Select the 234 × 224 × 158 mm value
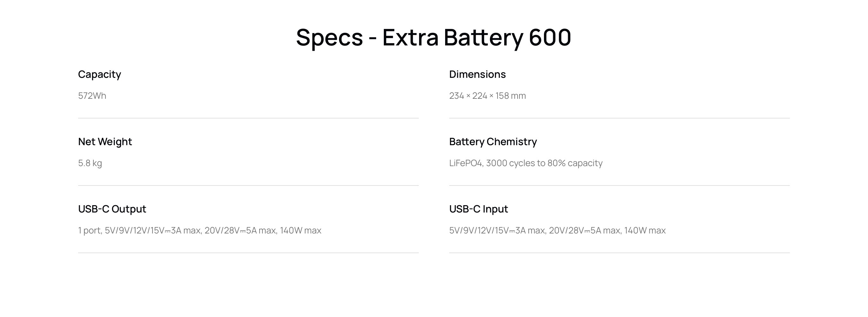 (x=487, y=96)
